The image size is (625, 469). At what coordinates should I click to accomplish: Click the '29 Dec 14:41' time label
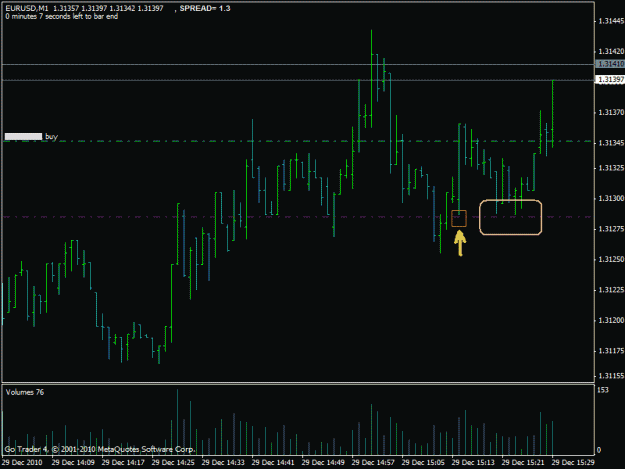273,463
